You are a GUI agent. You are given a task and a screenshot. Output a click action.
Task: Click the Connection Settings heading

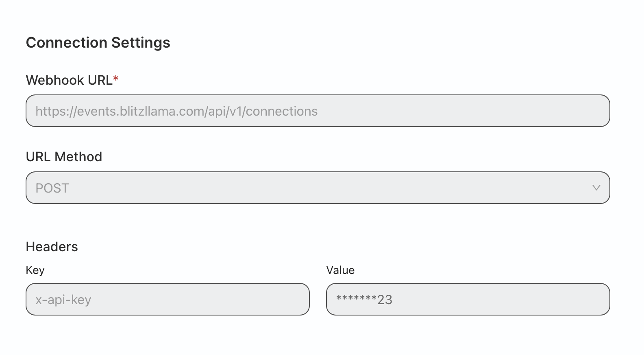click(98, 43)
